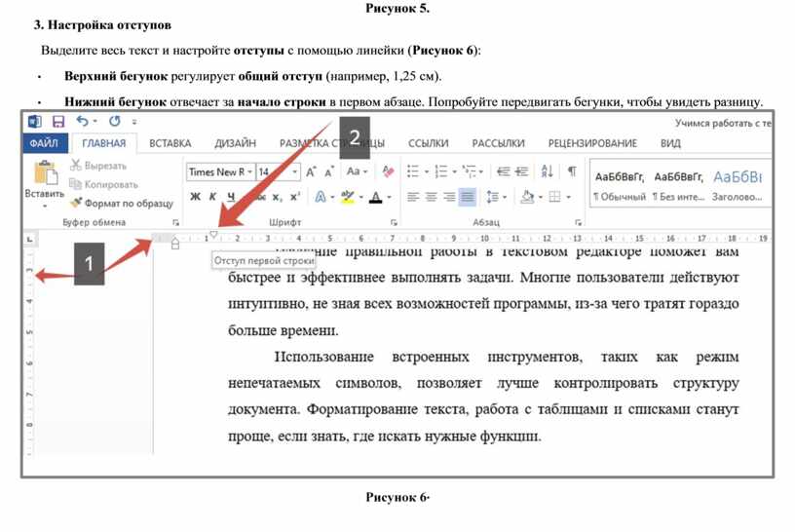Redo or repeat the last action
Image resolution: width=795 pixels, height=532 pixels.
pyautogui.click(x=115, y=121)
